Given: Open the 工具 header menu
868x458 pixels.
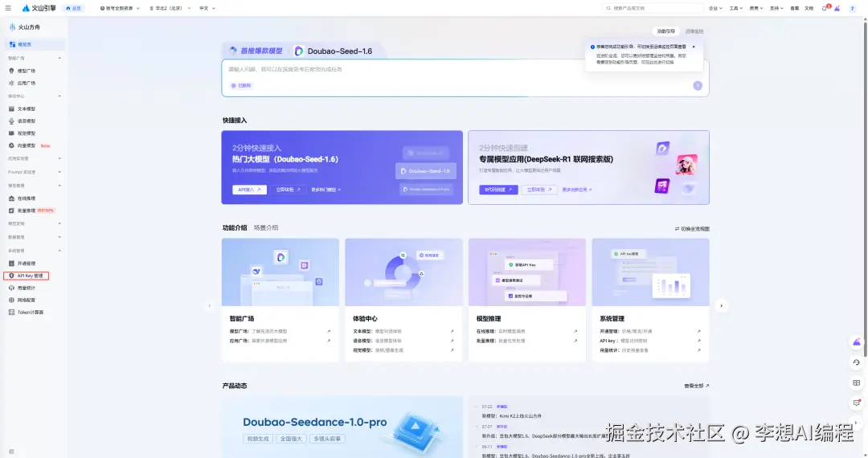Looking at the screenshot, I should (735, 8).
